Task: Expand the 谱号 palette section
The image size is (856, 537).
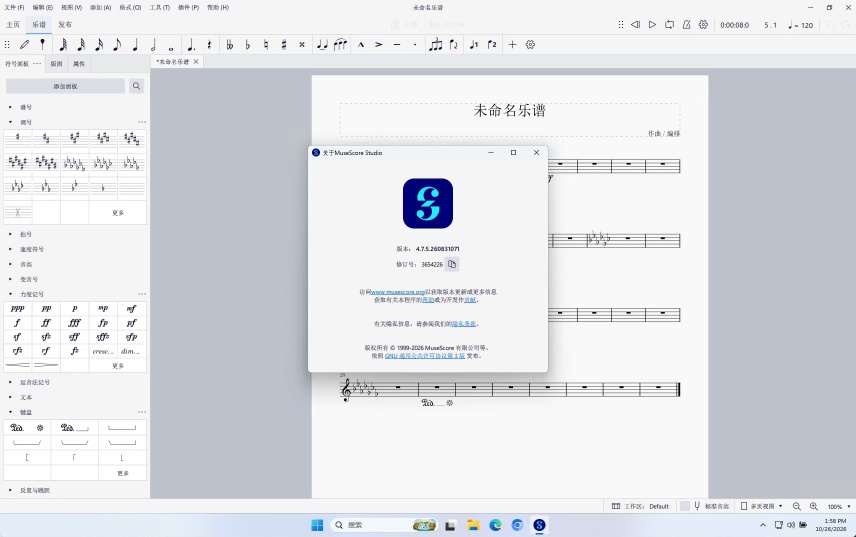Action: (x=10, y=108)
